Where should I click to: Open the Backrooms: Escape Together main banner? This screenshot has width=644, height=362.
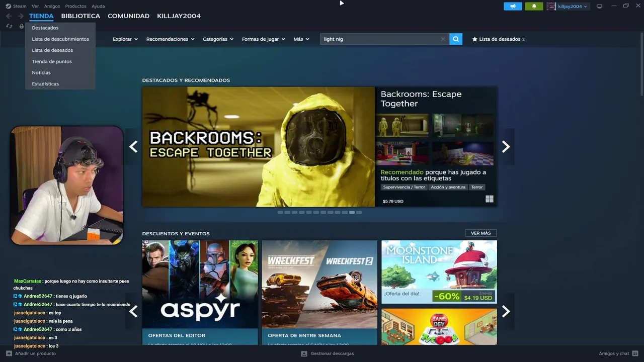pyautogui.click(x=259, y=146)
